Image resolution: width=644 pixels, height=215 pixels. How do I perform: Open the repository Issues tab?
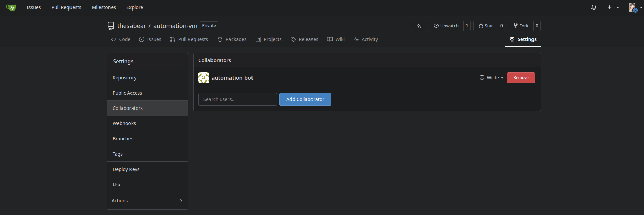[x=150, y=39]
